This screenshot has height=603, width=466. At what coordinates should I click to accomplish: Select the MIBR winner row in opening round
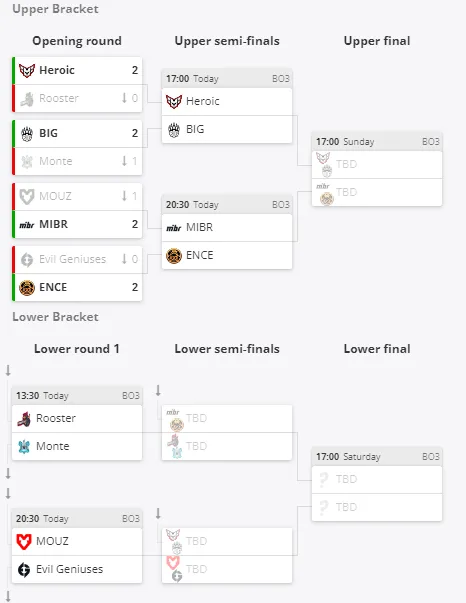[77, 224]
